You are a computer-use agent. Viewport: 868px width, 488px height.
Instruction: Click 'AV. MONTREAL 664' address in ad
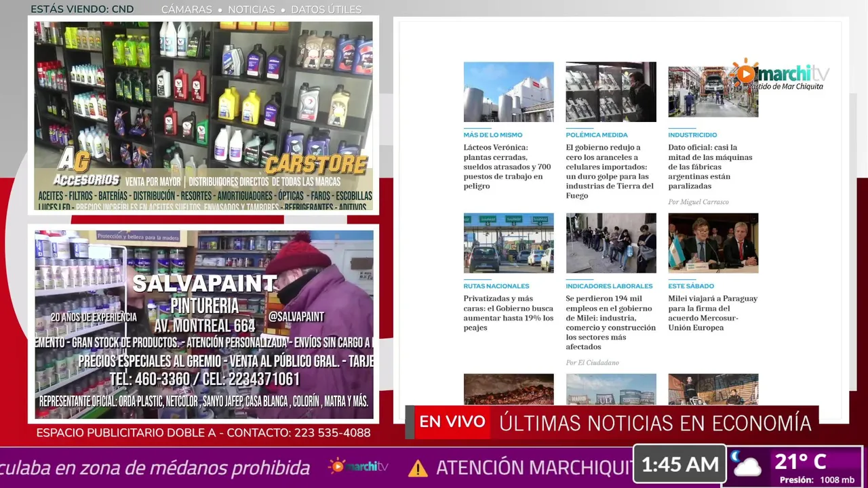click(205, 326)
